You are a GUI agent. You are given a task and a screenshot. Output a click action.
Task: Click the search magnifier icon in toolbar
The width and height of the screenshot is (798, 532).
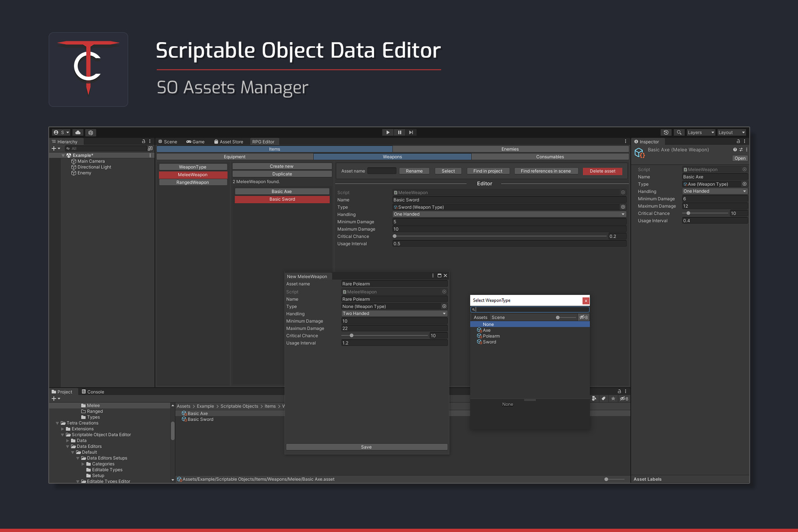pyautogui.click(x=679, y=132)
